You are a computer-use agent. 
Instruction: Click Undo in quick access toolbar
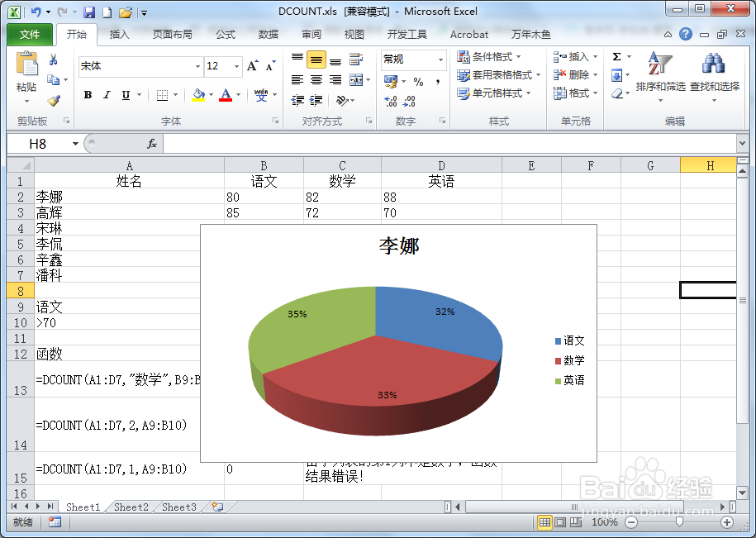click(x=36, y=12)
